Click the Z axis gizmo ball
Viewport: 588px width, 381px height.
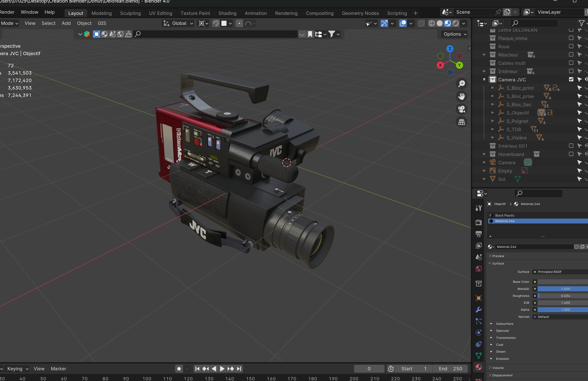point(450,49)
